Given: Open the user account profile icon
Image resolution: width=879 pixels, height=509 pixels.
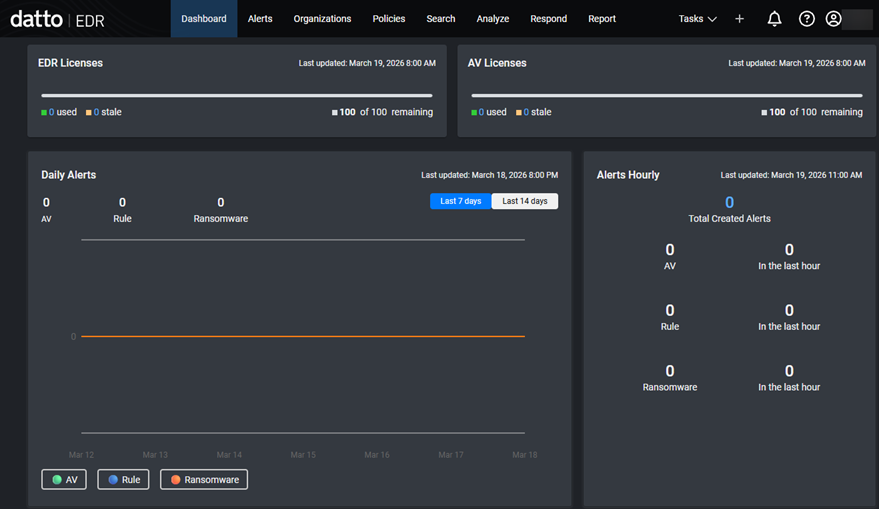Looking at the screenshot, I should coord(833,19).
